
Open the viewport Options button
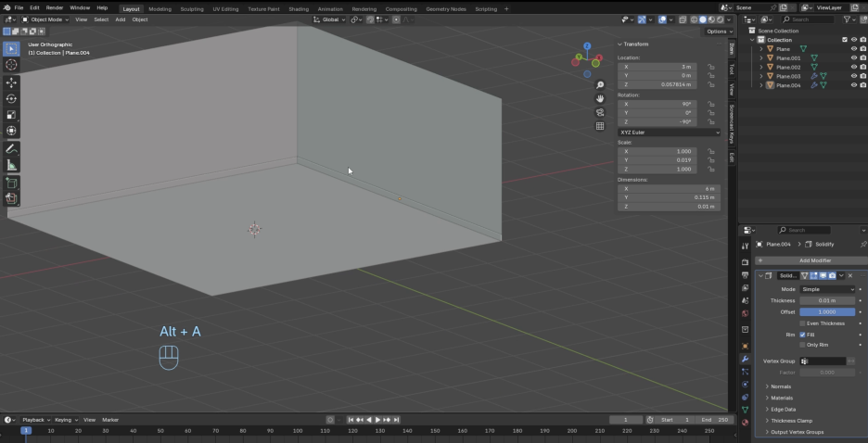(719, 32)
